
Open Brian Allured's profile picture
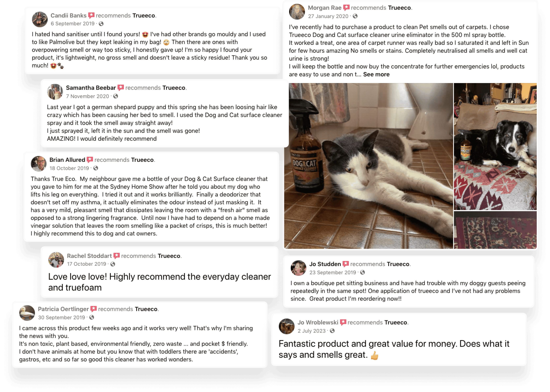click(x=39, y=164)
